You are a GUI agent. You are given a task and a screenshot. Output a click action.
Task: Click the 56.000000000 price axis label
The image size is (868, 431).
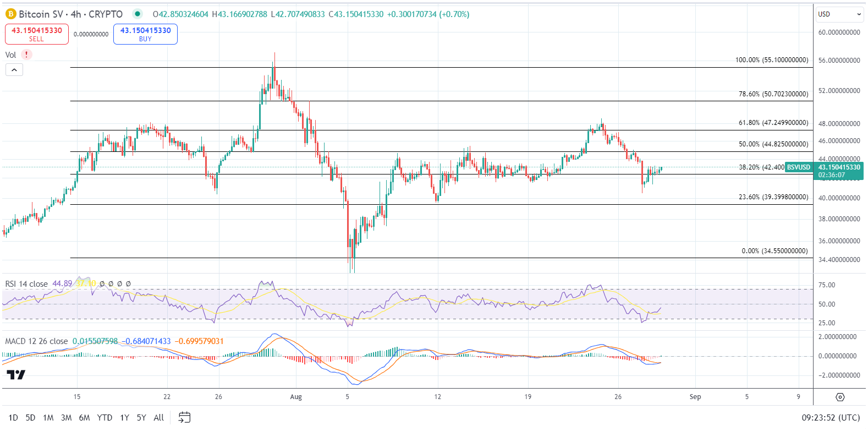[839, 61]
